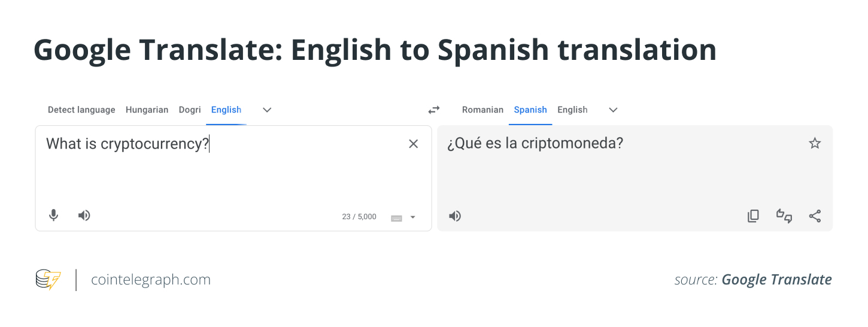The height and width of the screenshot is (327, 868).
Task: Listen to the Spanish translation audio
Action: 455,216
